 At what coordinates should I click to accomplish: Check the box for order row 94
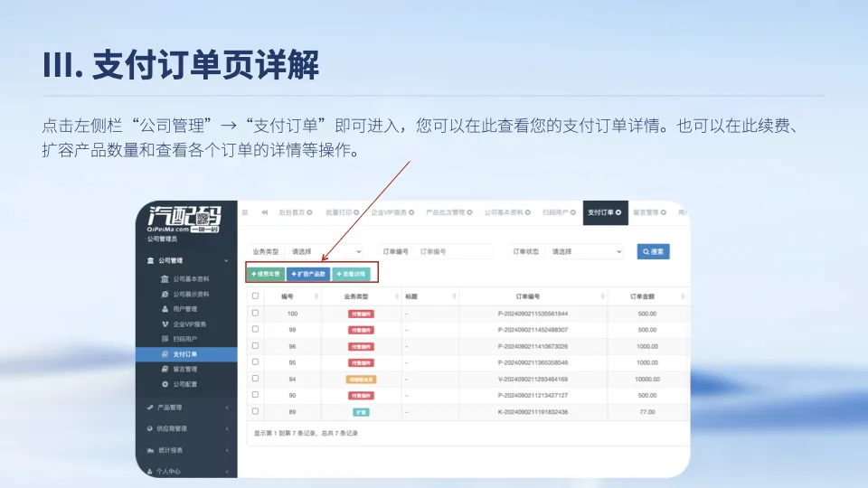pos(255,379)
